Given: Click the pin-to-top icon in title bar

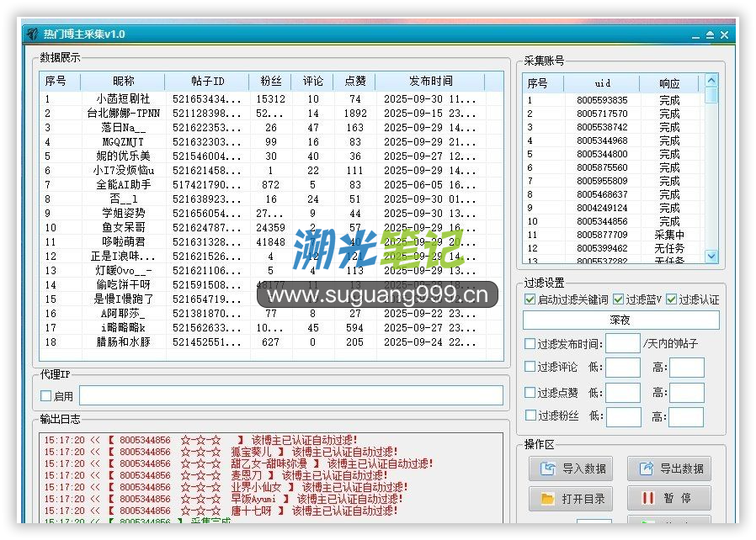Looking at the screenshot, I should pyautogui.click(x=709, y=34).
